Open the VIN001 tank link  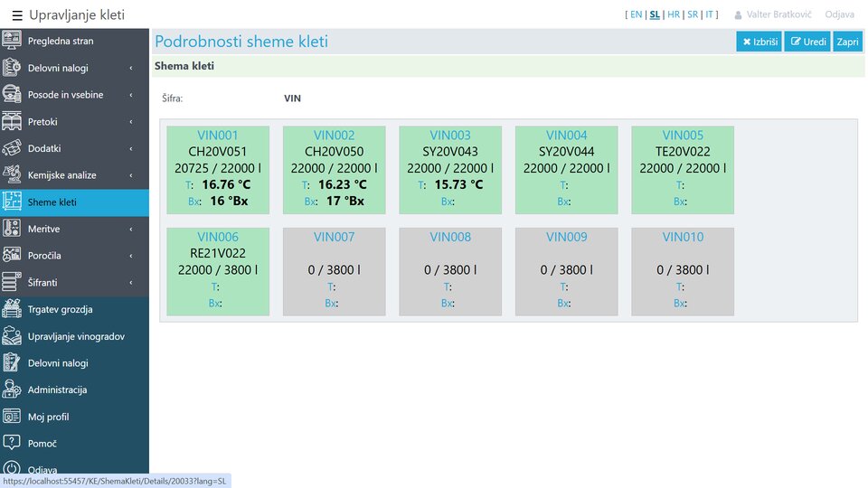pyautogui.click(x=218, y=136)
